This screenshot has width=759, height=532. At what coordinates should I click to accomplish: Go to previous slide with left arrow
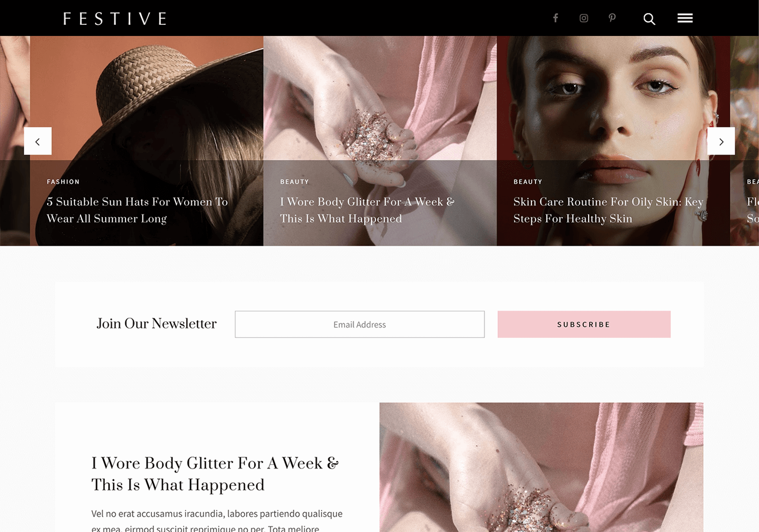coord(38,141)
